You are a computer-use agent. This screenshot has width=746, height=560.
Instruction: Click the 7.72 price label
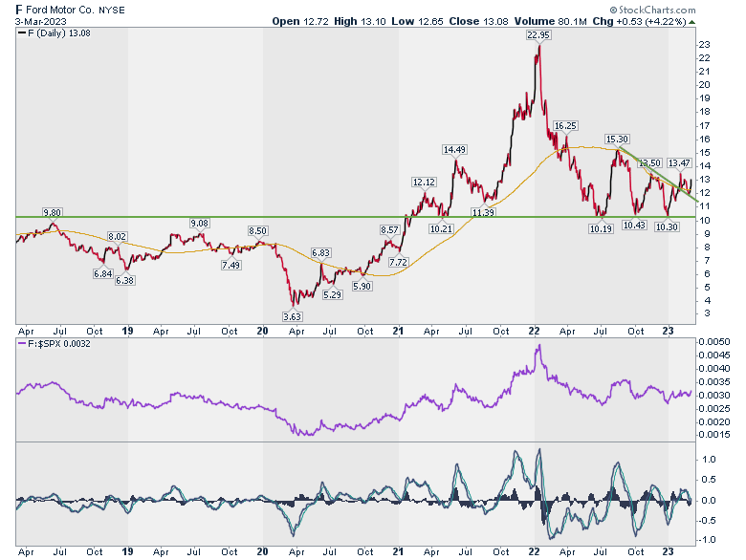click(398, 263)
